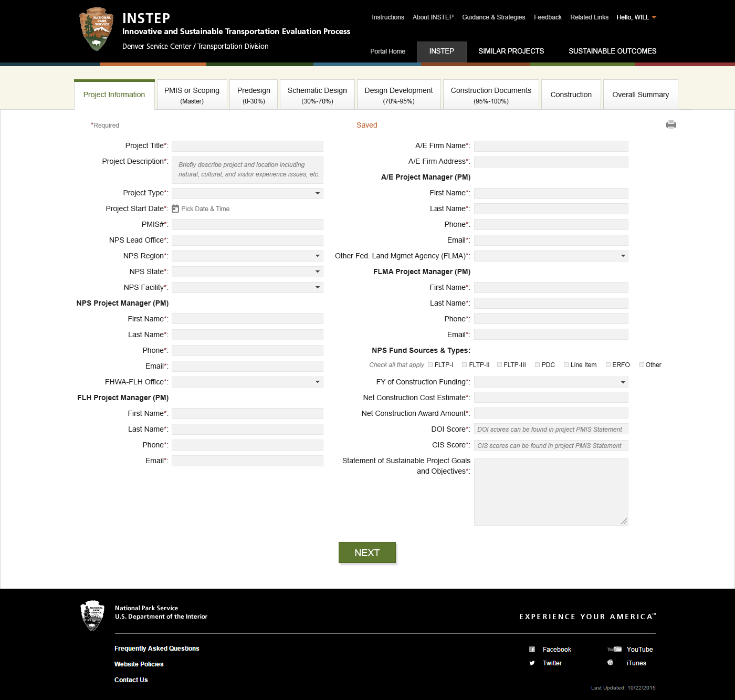The image size is (735, 700).
Task: Check the FLTP-I fund source checkbox
Action: [x=430, y=364]
